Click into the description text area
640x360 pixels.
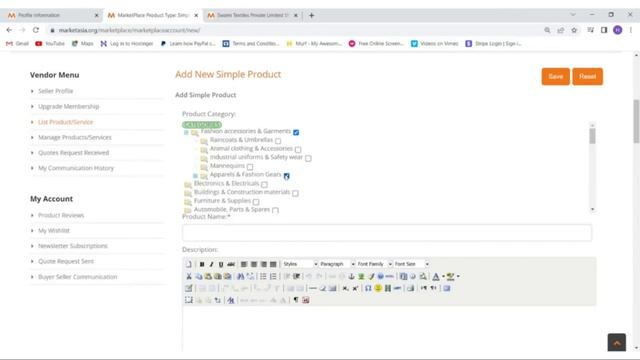pyautogui.click(x=389, y=329)
